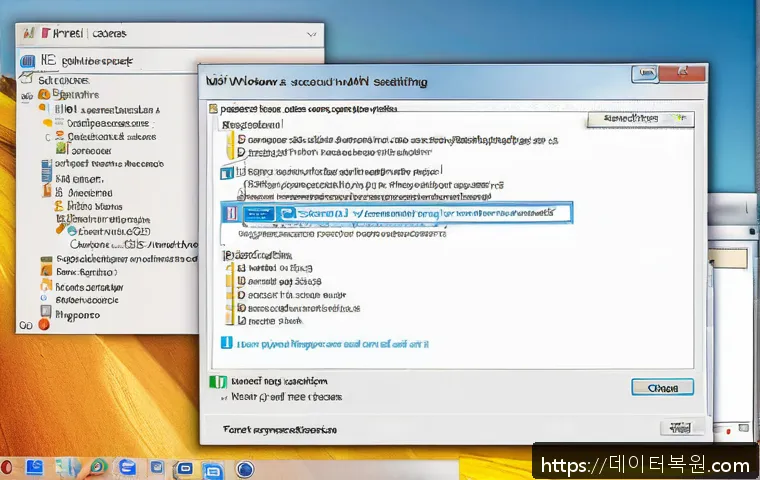760x480 pixels.
Task: Open the green and red Chrome-like taskbar icon
Action: [97, 467]
